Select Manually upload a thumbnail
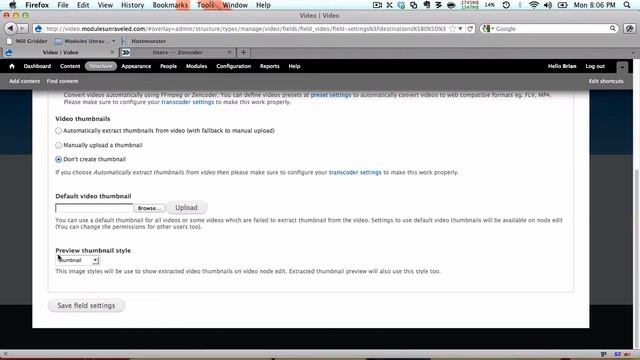640x360 pixels. coord(58,145)
